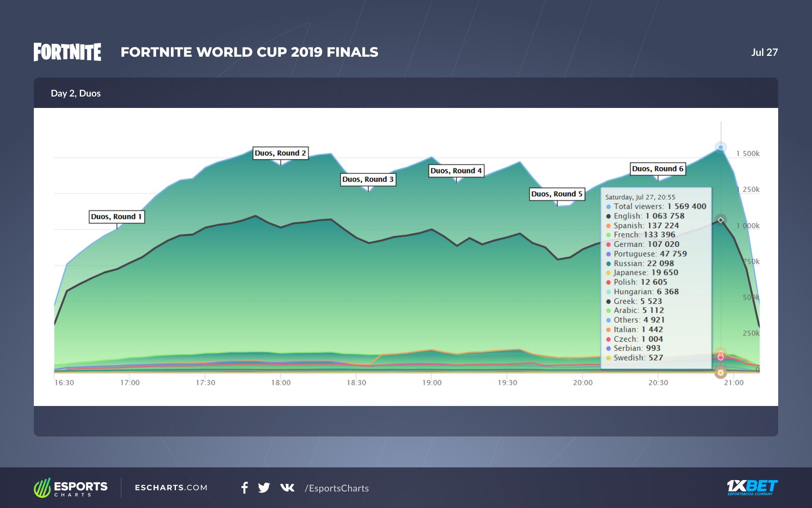Click the Total viewers peak point marker
The height and width of the screenshot is (508, 812).
tap(721, 147)
